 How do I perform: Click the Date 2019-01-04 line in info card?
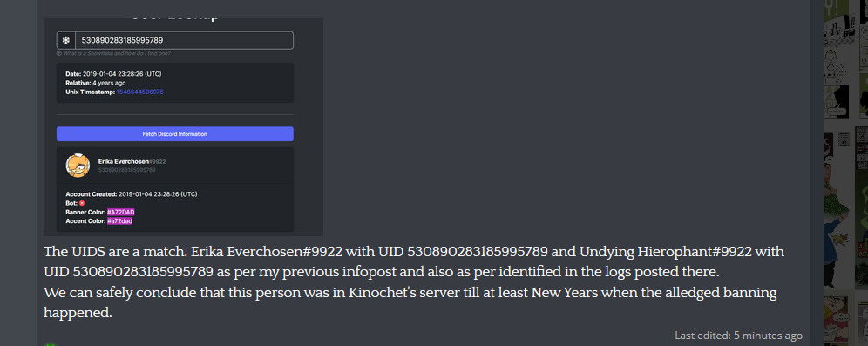pos(113,73)
